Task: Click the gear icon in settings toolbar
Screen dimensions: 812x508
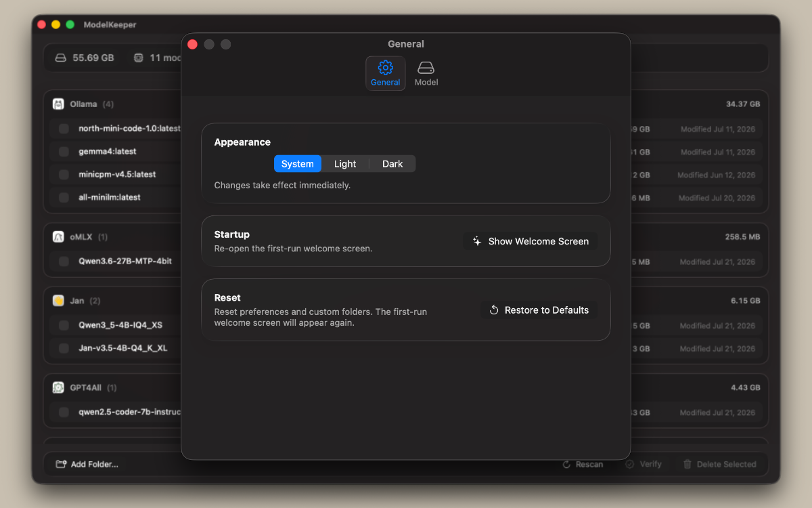Action: point(386,68)
